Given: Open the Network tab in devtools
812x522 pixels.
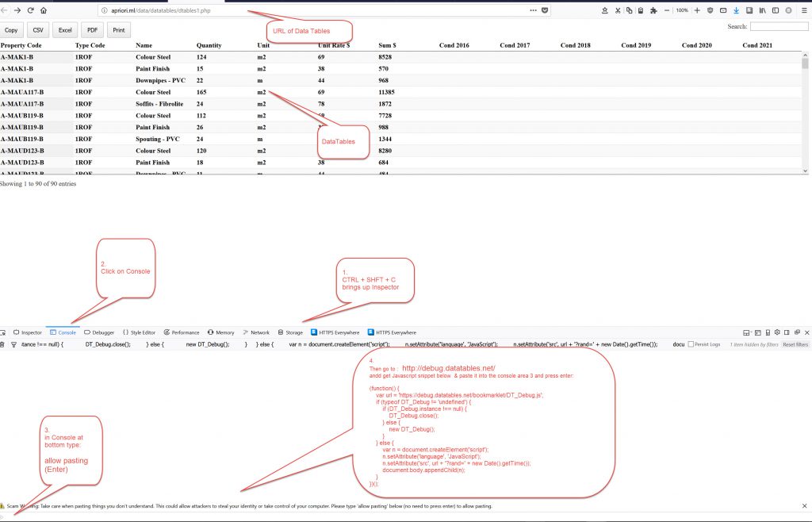Looking at the screenshot, I should [x=256, y=332].
